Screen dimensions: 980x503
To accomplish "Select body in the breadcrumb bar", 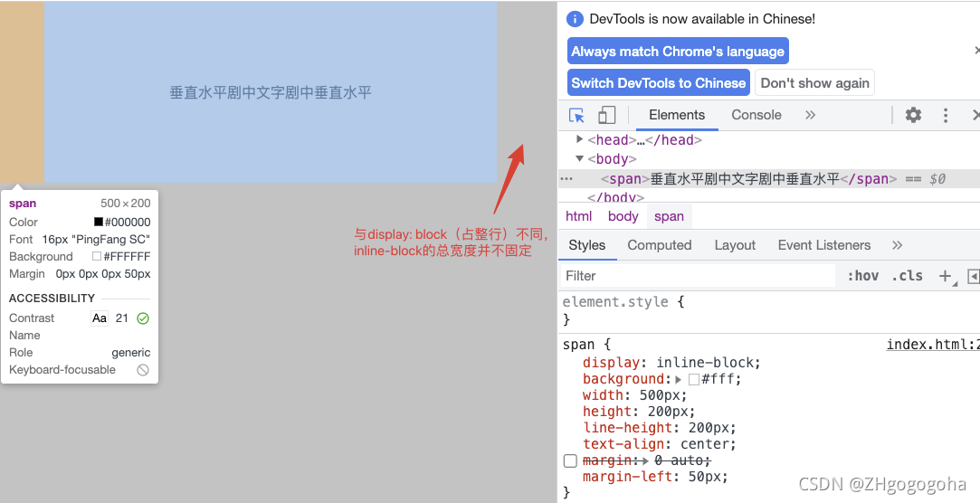I will tap(623, 216).
